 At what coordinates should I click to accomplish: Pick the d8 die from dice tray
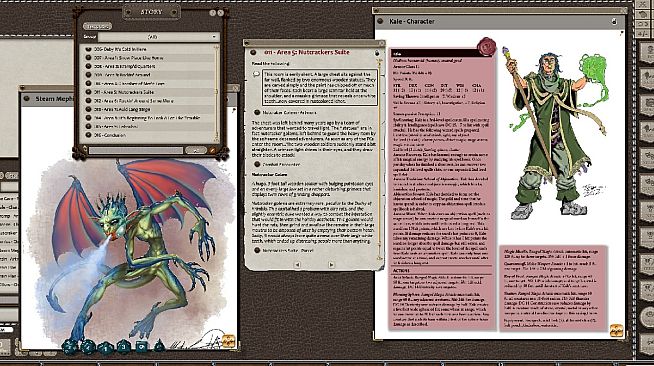(x=123, y=346)
